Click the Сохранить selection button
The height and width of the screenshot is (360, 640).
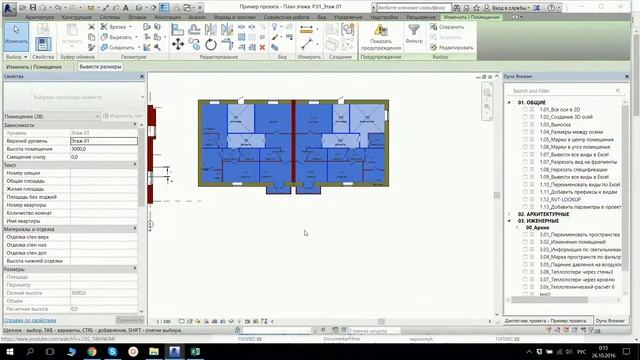[447, 27]
